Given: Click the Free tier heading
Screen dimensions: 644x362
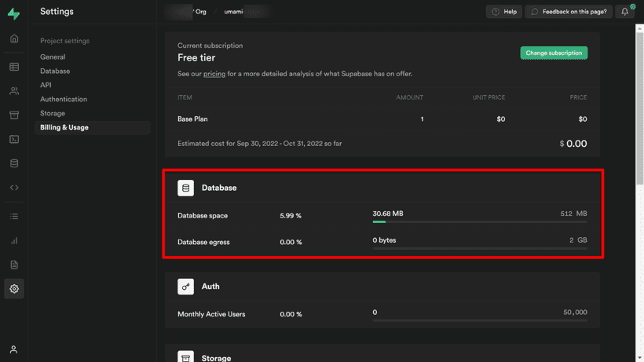Looking at the screenshot, I should [x=196, y=58].
